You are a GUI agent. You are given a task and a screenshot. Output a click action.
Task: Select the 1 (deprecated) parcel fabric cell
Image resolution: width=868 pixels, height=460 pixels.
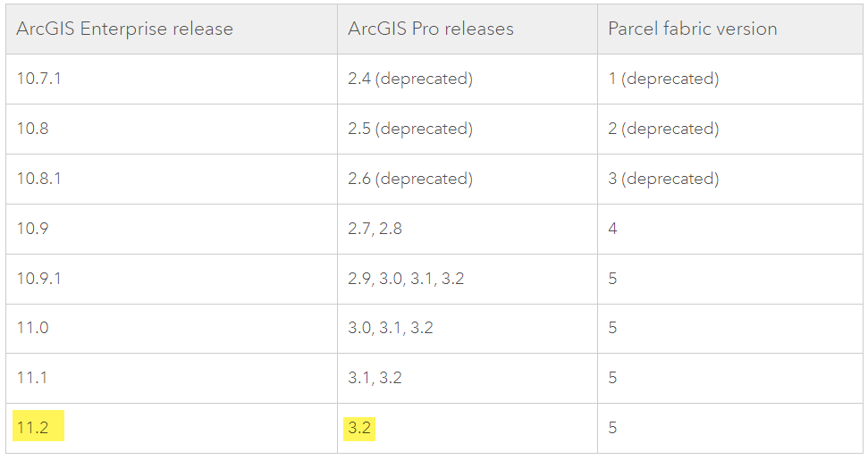coord(663,79)
